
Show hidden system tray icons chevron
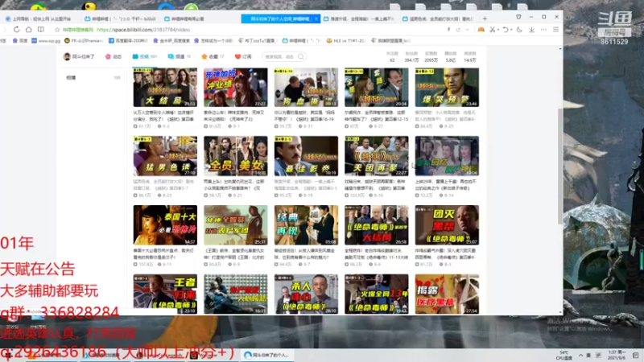click(580, 355)
